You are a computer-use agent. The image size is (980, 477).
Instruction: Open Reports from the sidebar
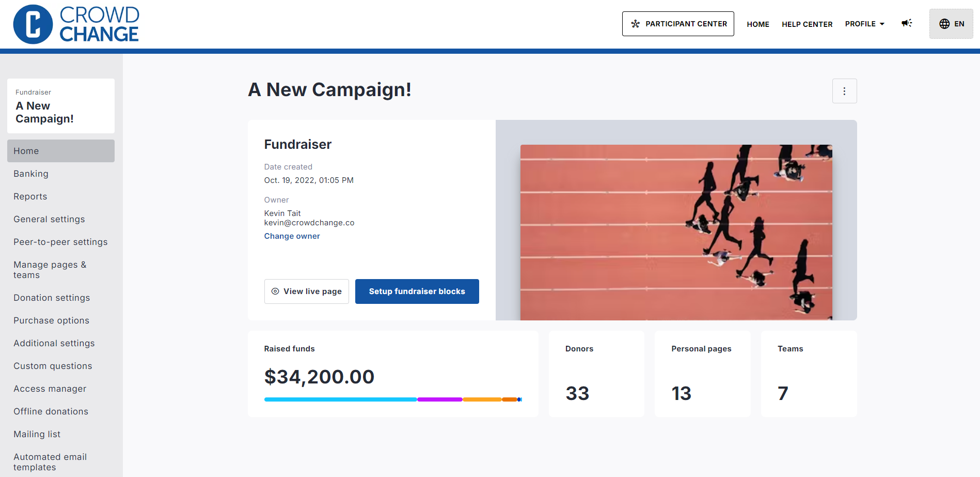click(x=30, y=196)
